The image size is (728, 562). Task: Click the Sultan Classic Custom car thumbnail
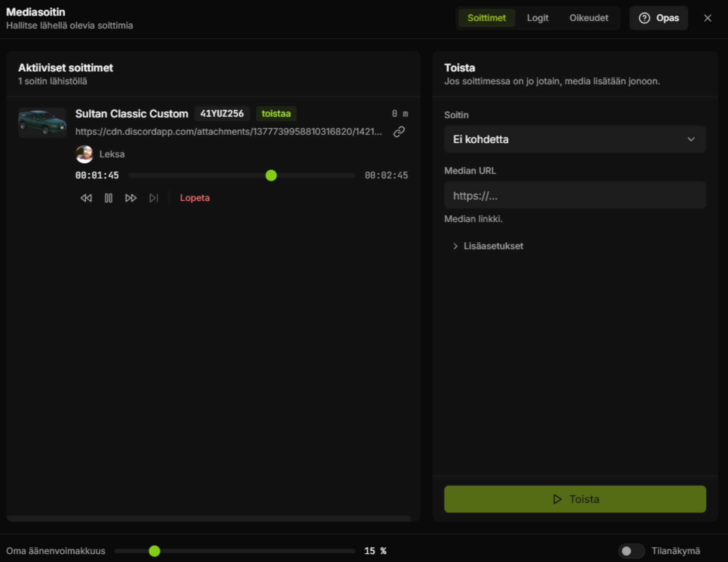pyautogui.click(x=42, y=123)
